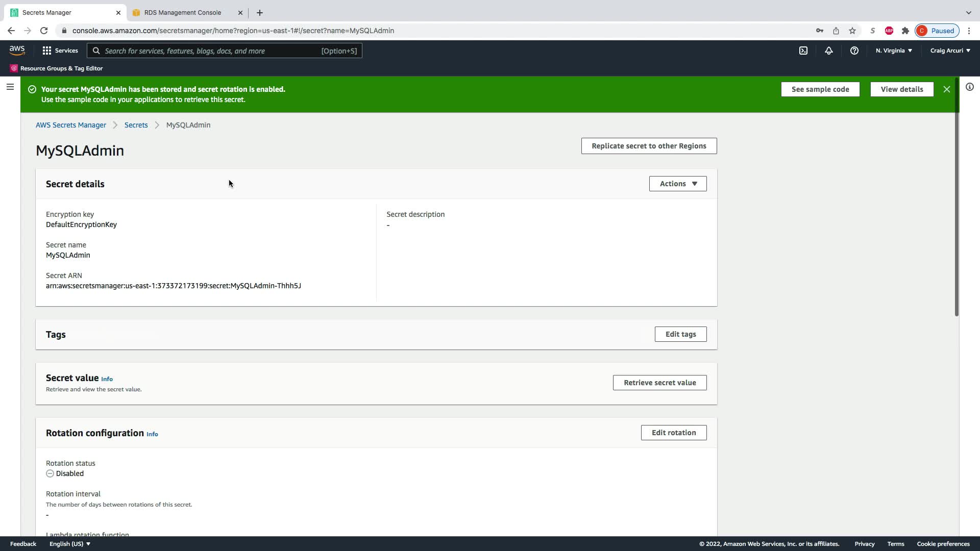Open the AWS CloudShell icon
Viewport: 980px width, 551px height.
803,51
